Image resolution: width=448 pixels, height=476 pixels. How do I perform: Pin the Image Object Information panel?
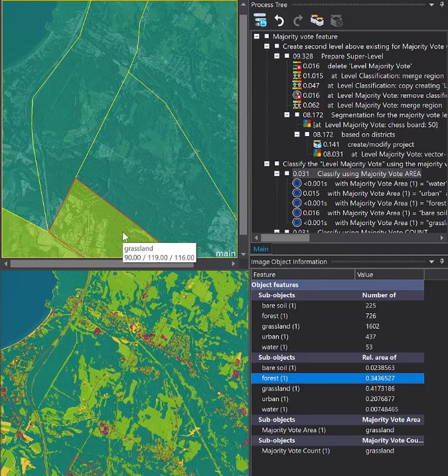point(442,262)
